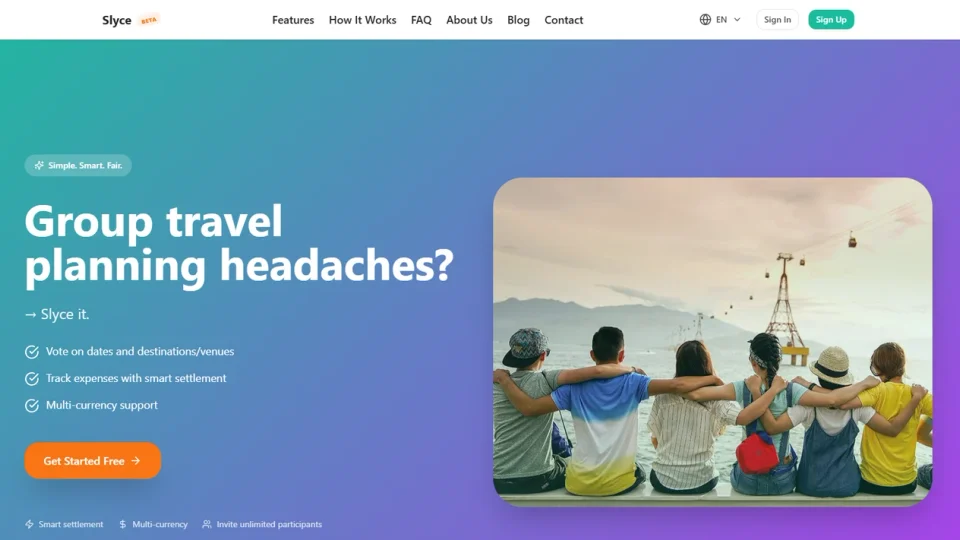Click the Get Started Free button
The image size is (960, 540).
92,461
